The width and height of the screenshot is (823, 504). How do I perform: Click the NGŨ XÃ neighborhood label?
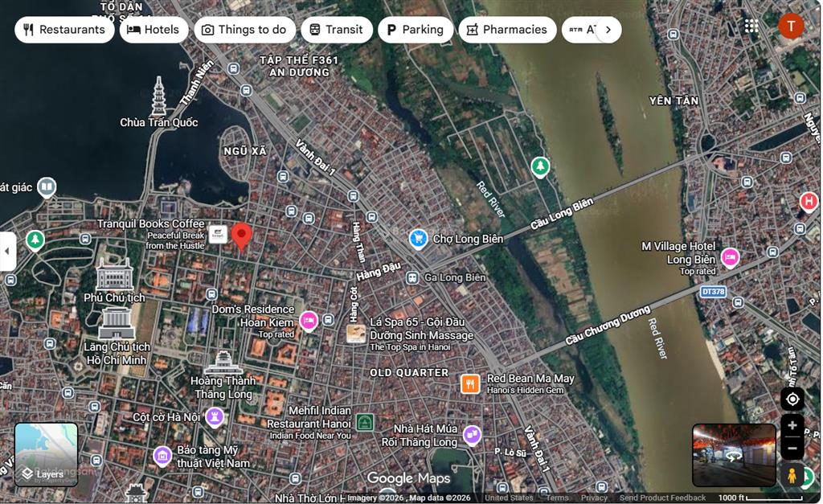pos(245,151)
